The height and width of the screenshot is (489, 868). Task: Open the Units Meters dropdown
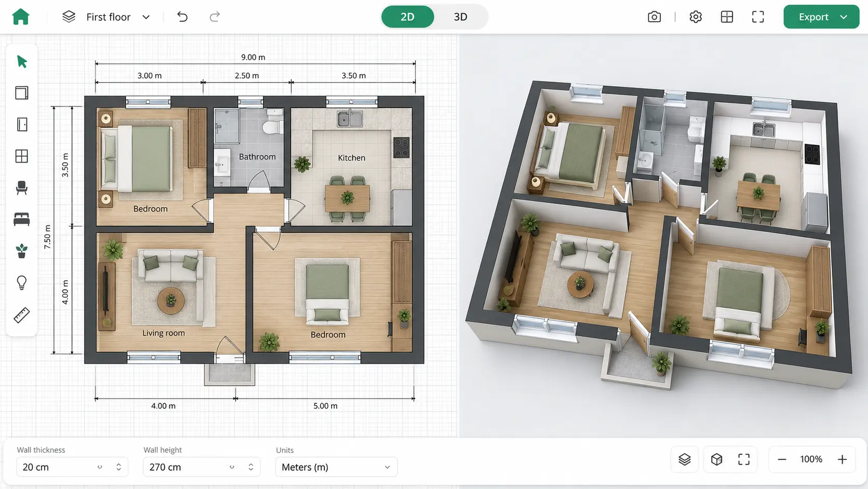coord(336,467)
